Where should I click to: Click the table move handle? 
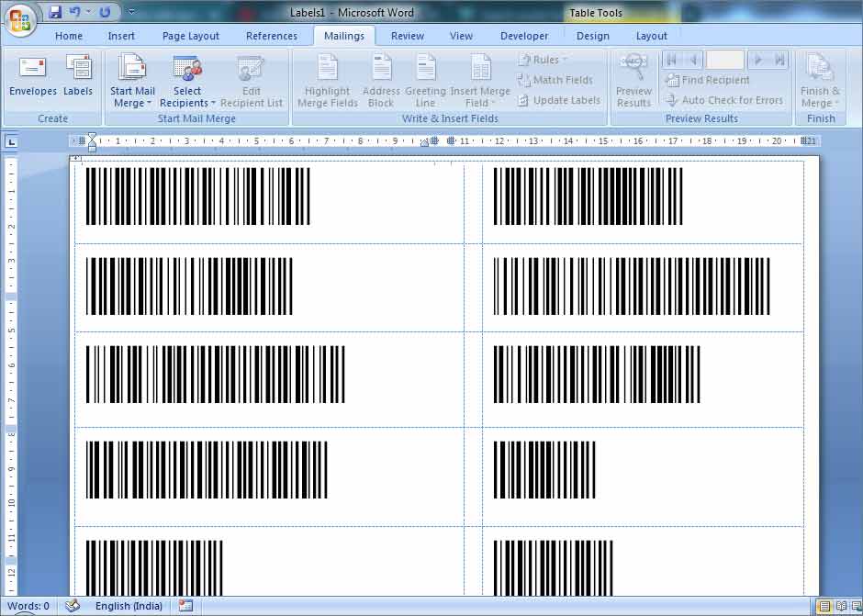point(76,158)
